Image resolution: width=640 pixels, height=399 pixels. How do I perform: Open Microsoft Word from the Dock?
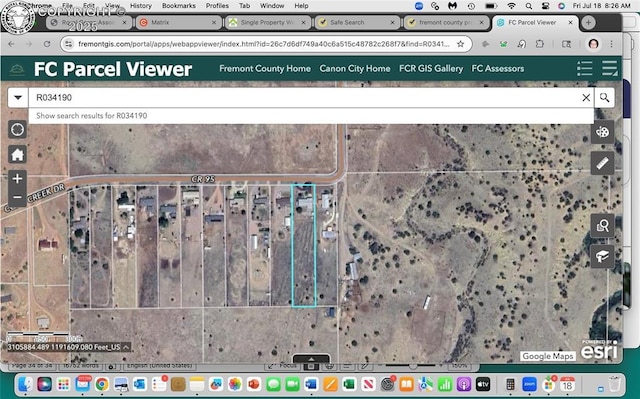[311, 384]
